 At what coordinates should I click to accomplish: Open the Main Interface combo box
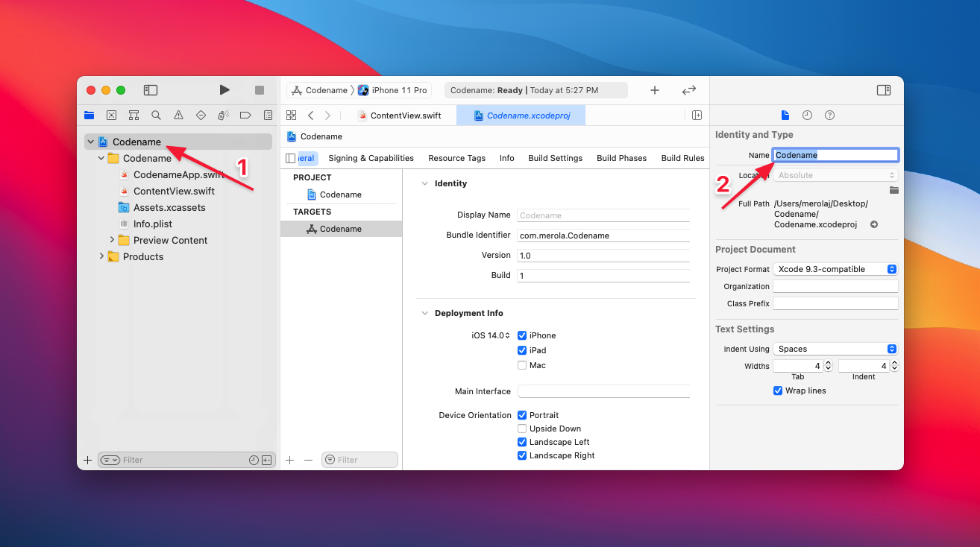point(604,391)
